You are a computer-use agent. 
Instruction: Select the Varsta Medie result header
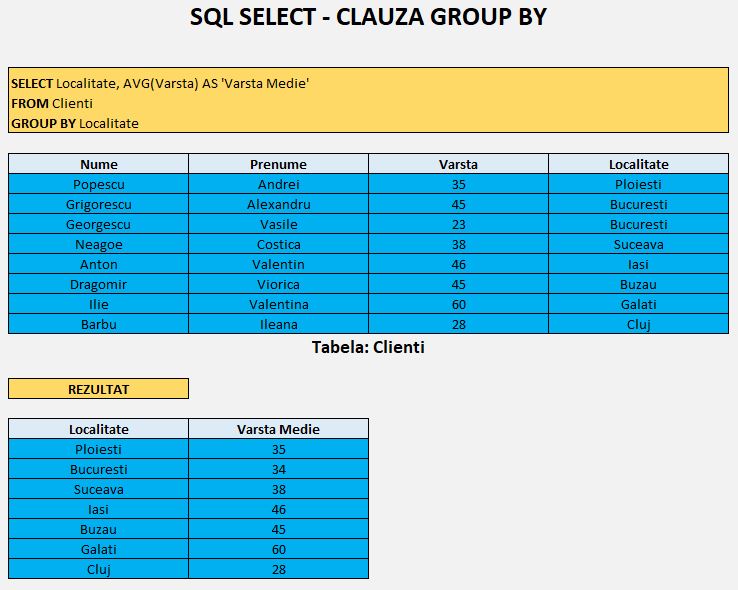278,429
